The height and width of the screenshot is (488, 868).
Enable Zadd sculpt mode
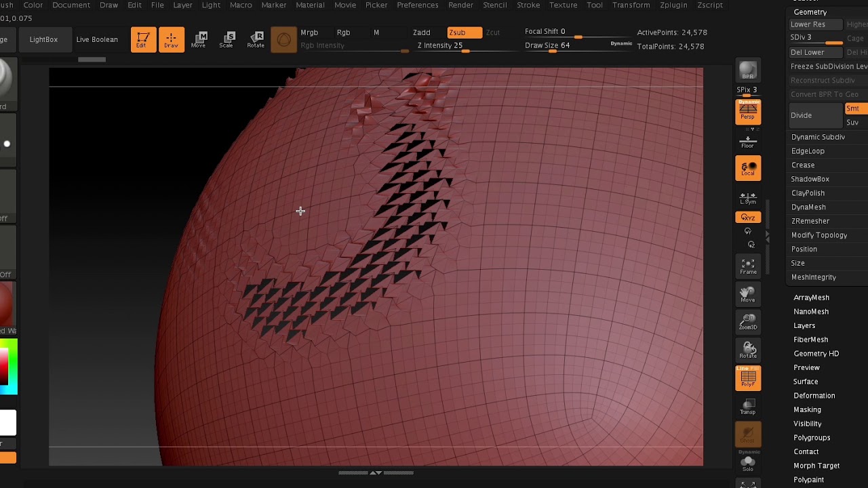point(422,33)
